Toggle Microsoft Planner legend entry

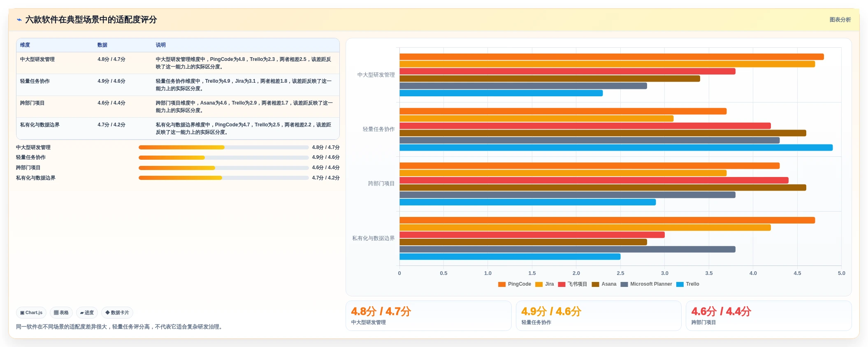click(x=646, y=284)
